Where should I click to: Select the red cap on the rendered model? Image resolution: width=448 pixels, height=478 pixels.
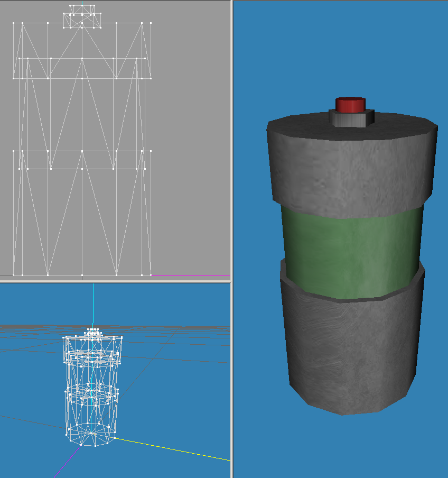350,105
